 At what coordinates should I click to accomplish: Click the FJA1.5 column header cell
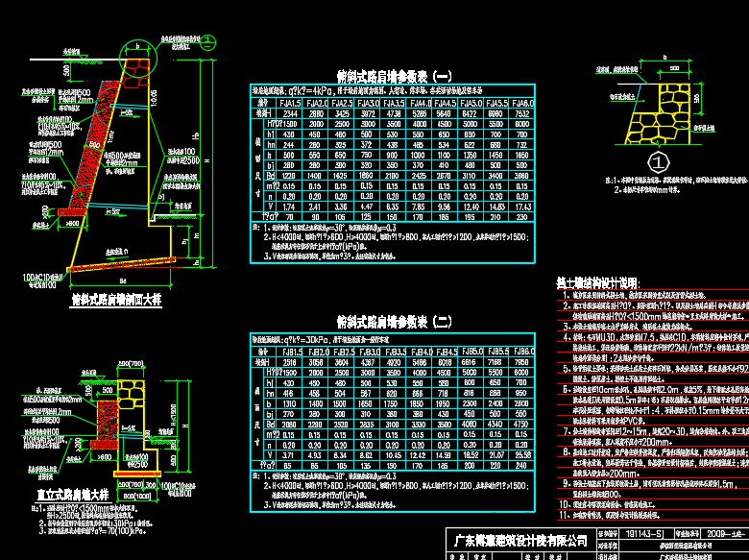(290, 103)
